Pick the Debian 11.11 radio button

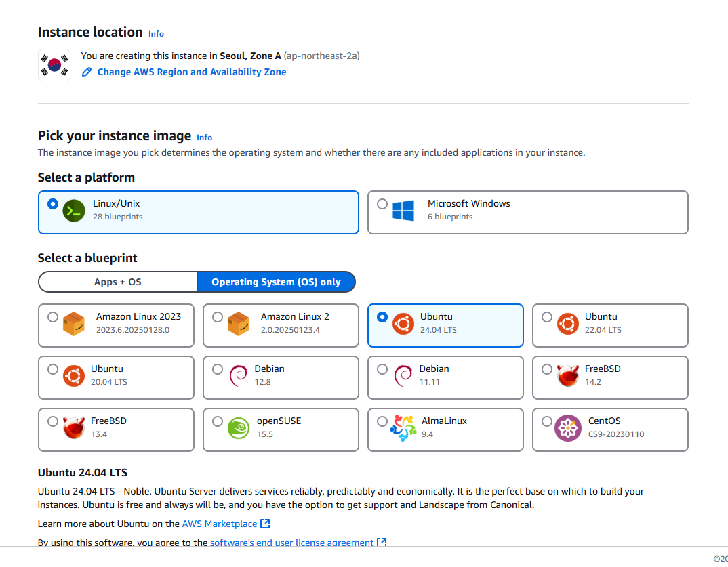(x=382, y=369)
